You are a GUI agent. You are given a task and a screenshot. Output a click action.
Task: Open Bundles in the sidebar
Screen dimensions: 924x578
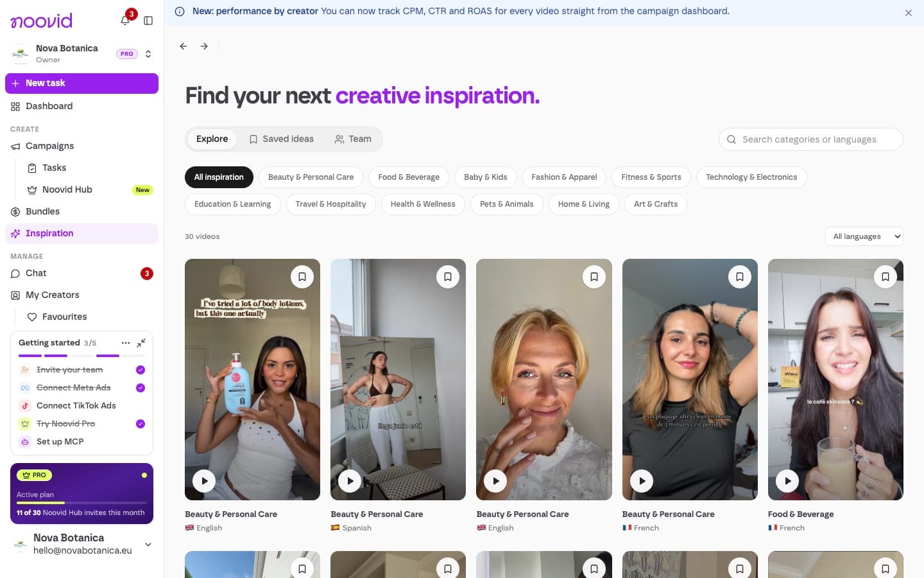point(81,212)
